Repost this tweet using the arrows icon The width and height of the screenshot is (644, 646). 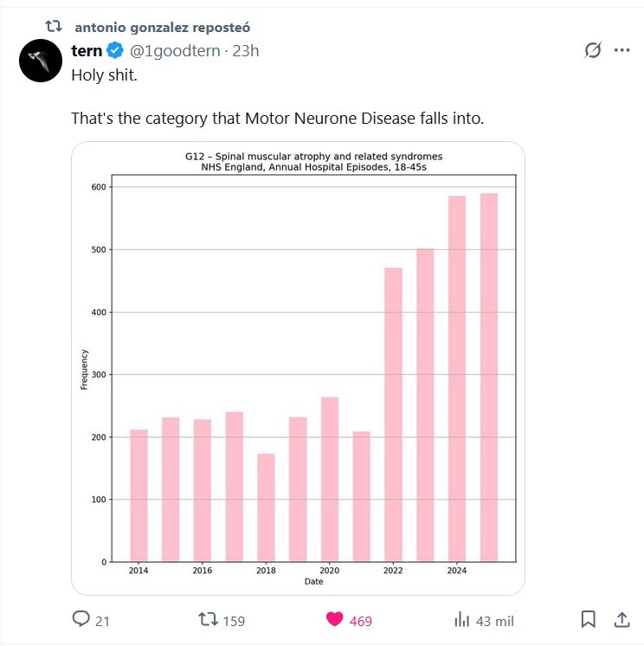tap(209, 620)
